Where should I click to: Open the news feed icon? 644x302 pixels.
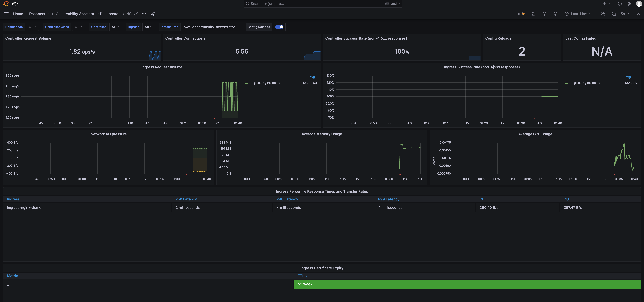(630, 4)
